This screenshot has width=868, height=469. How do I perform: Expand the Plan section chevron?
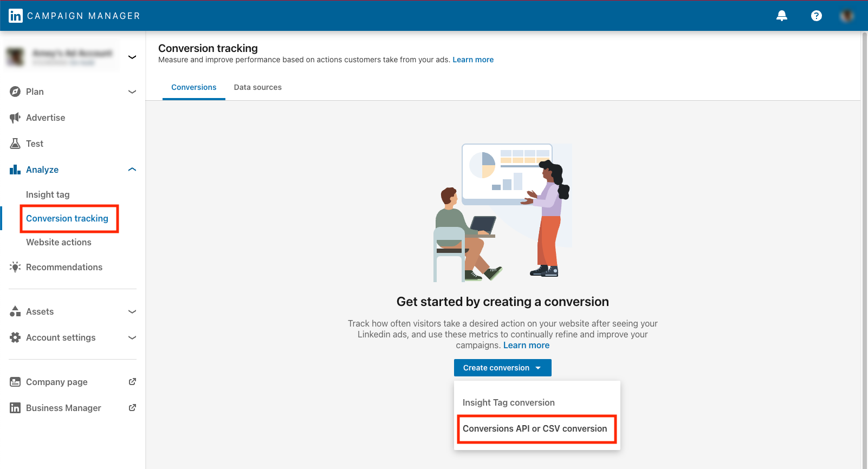[x=132, y=92]
